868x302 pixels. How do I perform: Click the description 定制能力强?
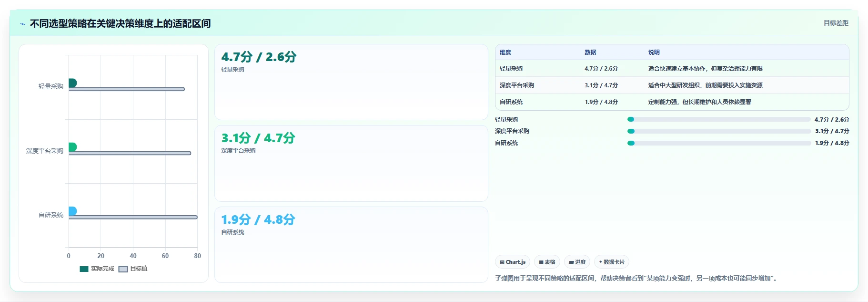(699, 102)
